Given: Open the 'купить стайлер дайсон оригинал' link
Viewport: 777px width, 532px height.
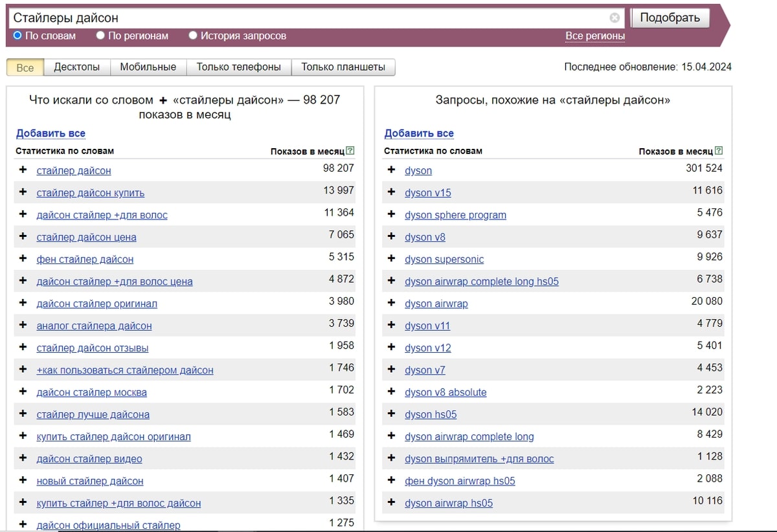Looking at the screenshot, I should click(114, 437).
